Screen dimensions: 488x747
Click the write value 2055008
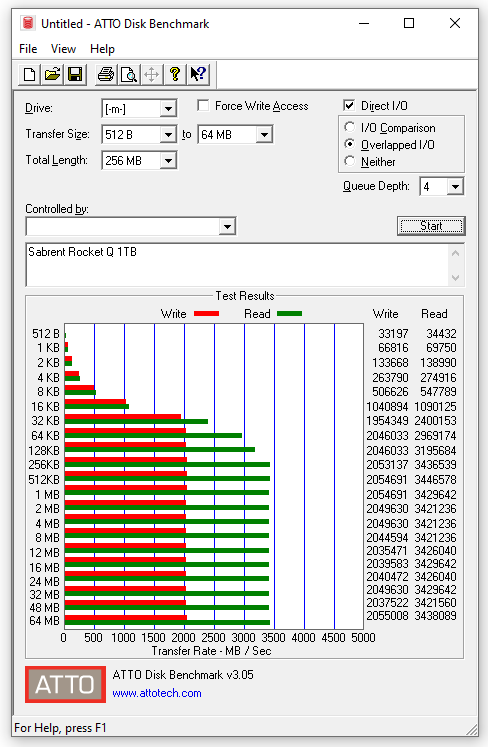point(387,616)
